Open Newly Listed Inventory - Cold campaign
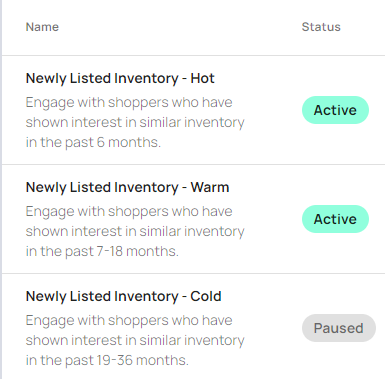The height and width of the screenshot is (379, 385). point(123,296)
